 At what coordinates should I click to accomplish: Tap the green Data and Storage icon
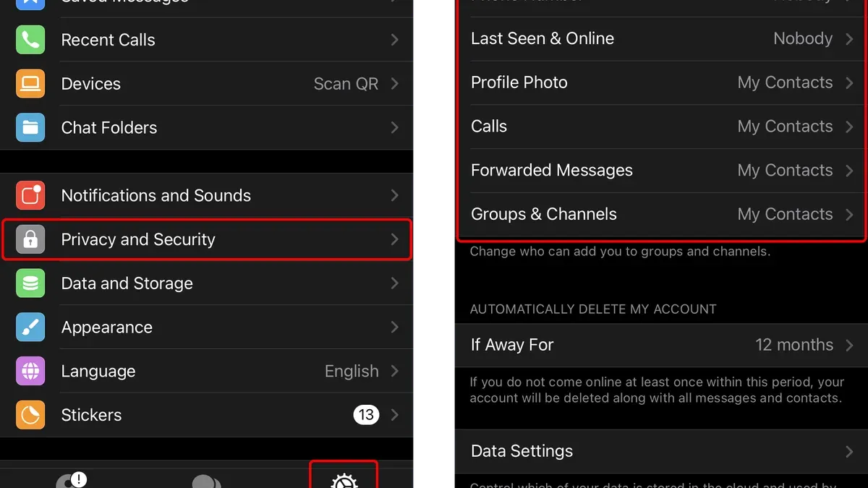click(x=30, y=283)
